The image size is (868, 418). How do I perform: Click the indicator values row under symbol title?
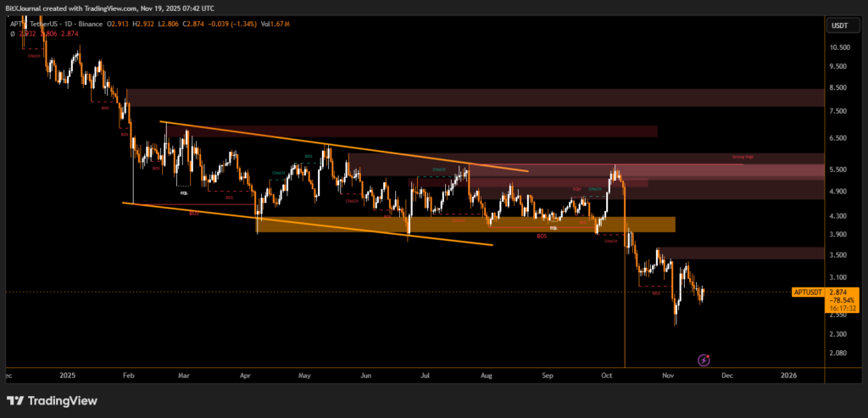click(x=42, y=34)
